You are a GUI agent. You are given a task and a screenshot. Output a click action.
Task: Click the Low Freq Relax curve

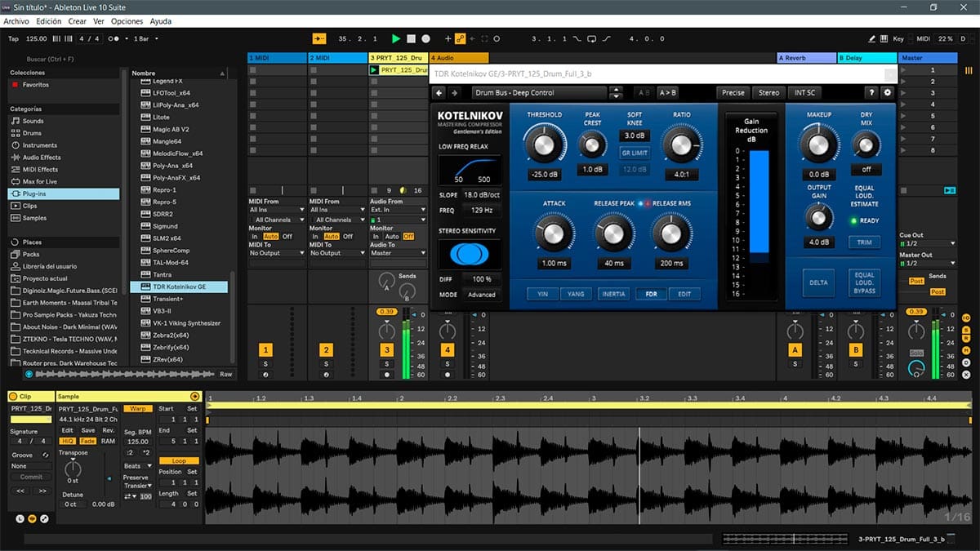tap(470, 170)
